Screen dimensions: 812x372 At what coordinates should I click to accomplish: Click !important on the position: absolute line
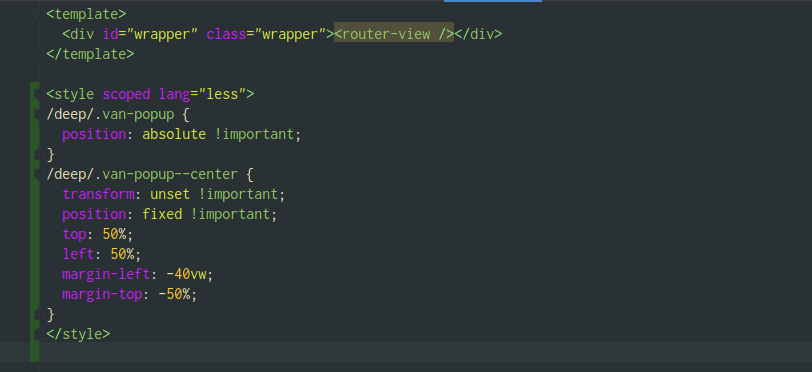click(254, 135)
